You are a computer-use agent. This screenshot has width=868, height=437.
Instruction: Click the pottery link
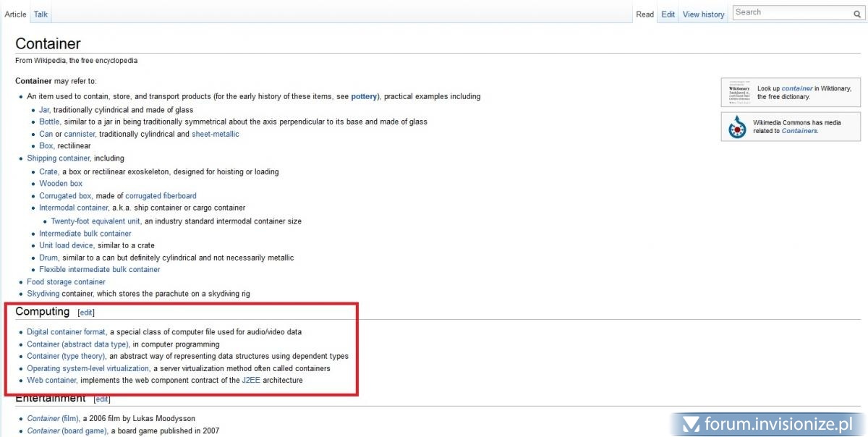pos(365,96)
